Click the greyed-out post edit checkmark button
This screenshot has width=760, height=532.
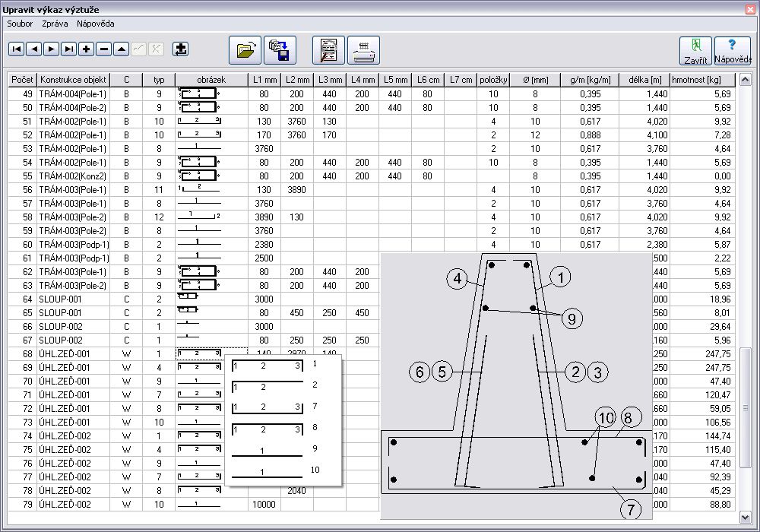[138, 49]
